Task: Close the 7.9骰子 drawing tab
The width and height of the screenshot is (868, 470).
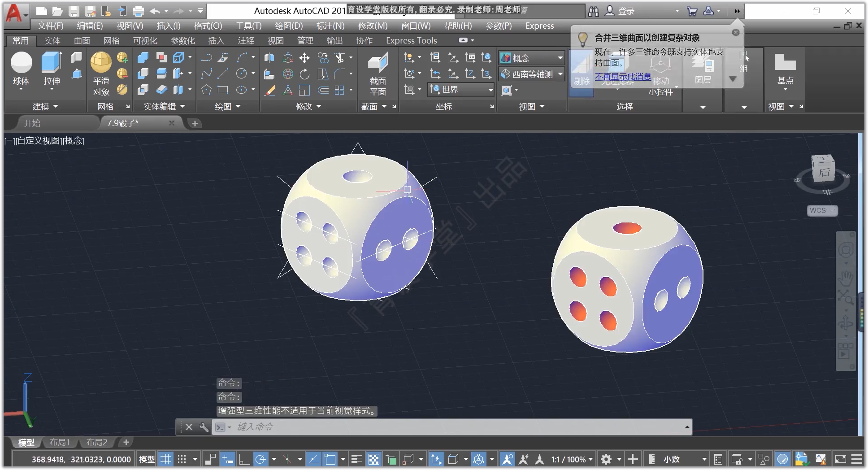Action: pos(172,123)
